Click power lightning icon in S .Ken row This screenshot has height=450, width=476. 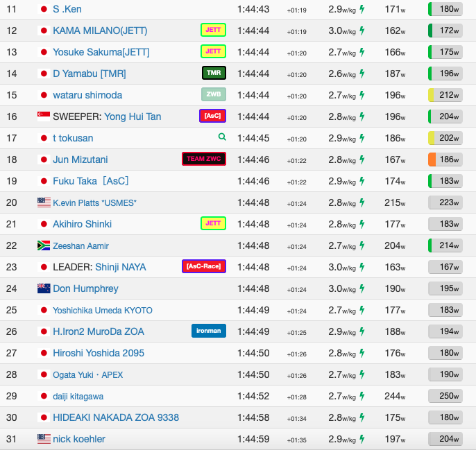click(362, 9)
